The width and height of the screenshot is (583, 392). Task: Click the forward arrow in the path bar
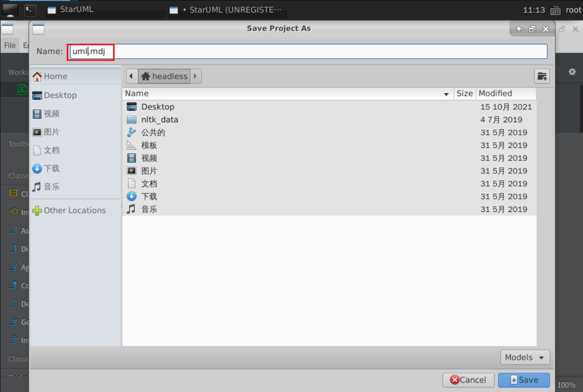(x=195, y=76)
